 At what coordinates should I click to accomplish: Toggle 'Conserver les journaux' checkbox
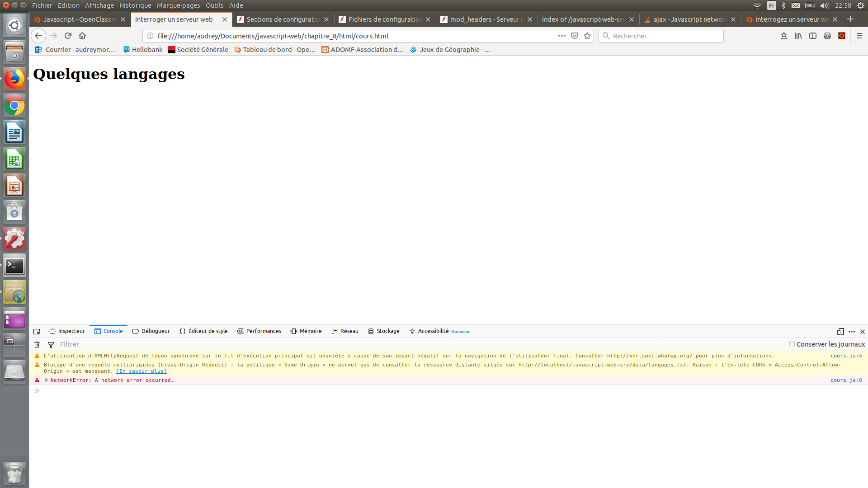coord(792,344)
